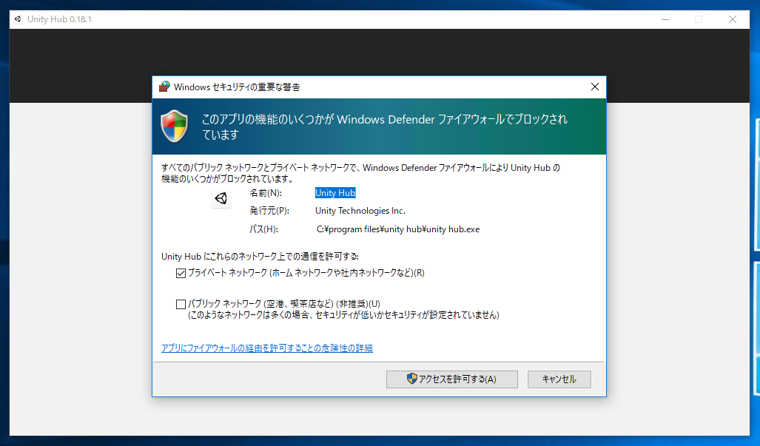Click the Unity app icon beside the name field

point(221,198)
